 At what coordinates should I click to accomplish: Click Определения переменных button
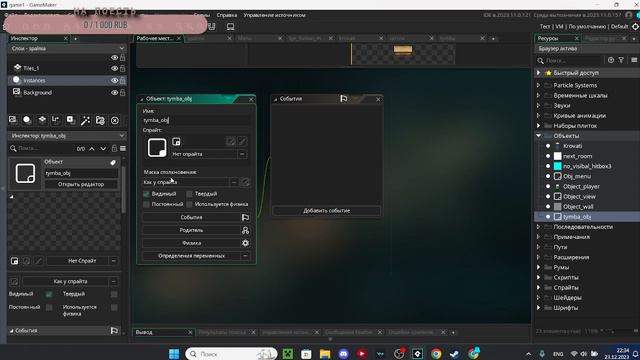(x=191, y=256)
